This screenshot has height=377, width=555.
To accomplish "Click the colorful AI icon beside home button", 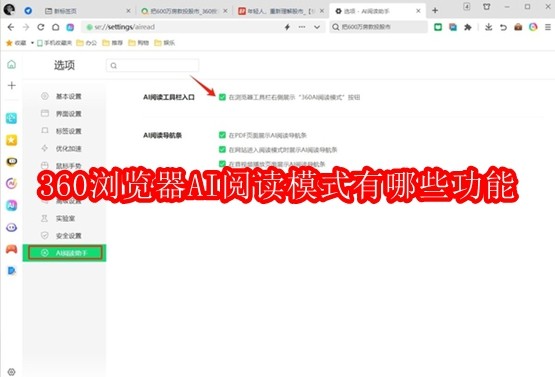I will coord(70,27).
